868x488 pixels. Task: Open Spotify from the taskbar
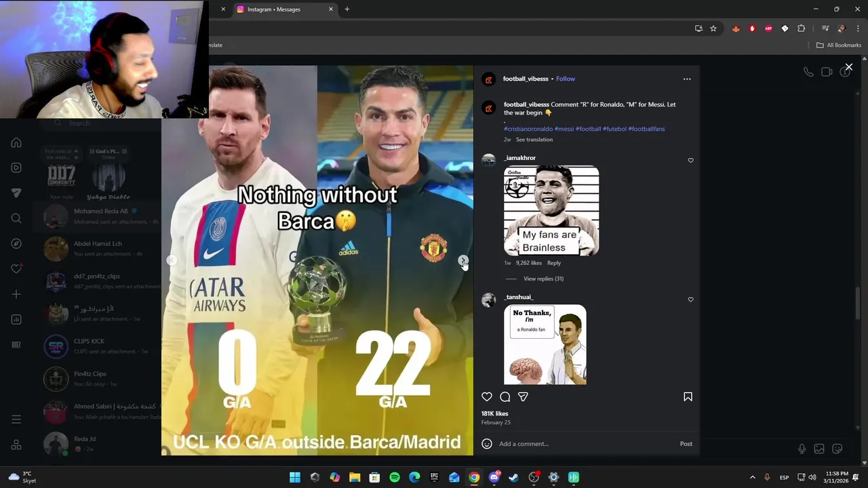[395, 477]
